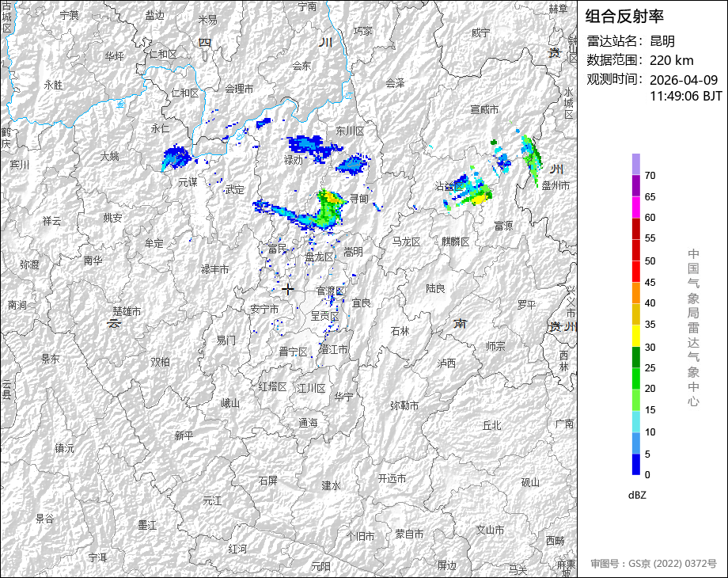Click the 宣威市 label

click(x=484, y=109)
